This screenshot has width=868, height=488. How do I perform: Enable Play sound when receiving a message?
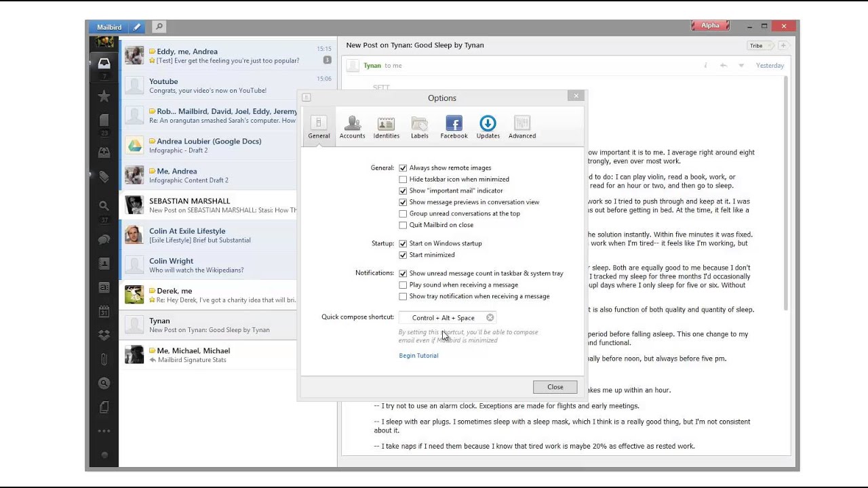click(403, 285)
